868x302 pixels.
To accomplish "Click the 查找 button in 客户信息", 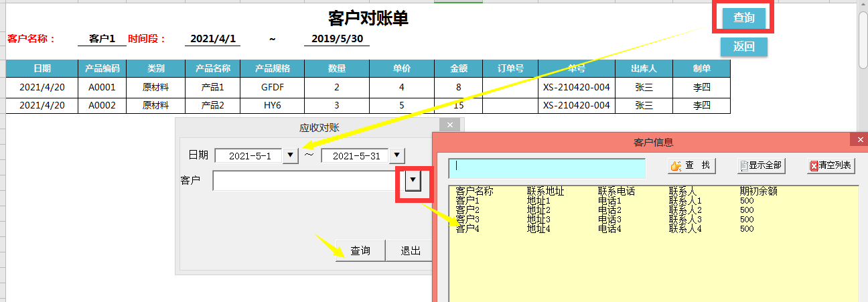I will click(x=693, y=165).
